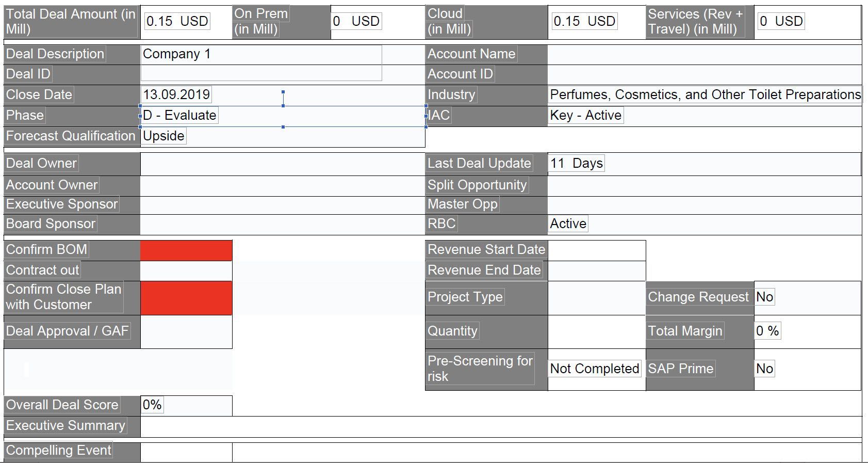Viewport: 868px width, 463px height.
Task: Select the Forecast Qualification value Upside
Action: point(163,136)
